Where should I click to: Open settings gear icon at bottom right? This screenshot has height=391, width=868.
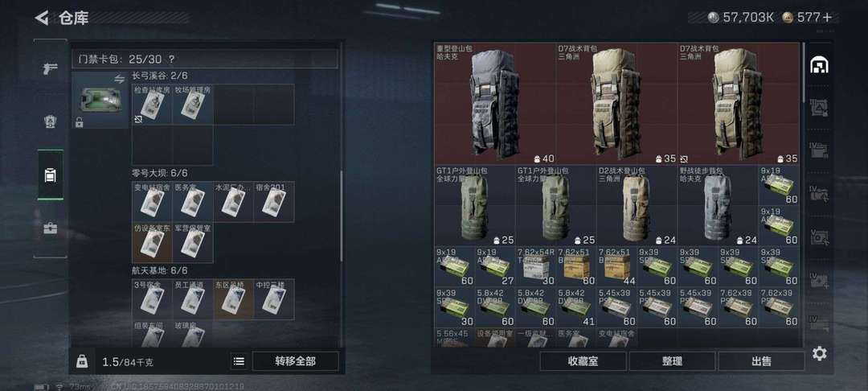[x=819, y=353]
